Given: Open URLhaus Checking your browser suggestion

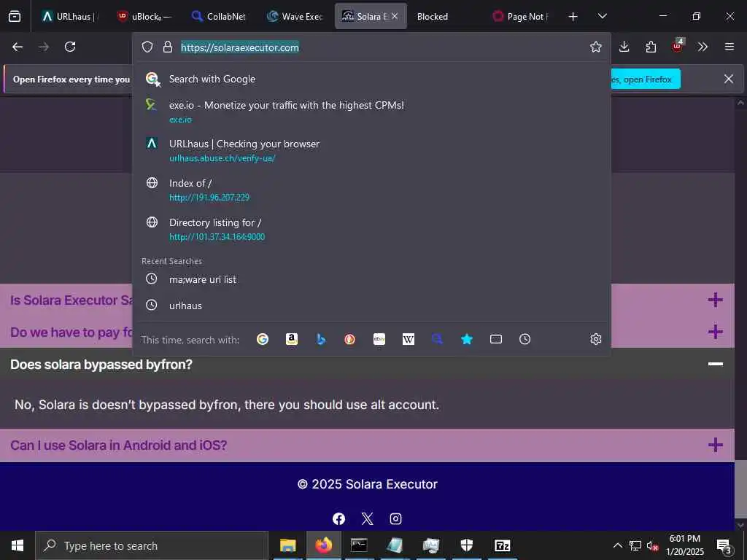Looking at the screenshot, I should tap(371, 150).
